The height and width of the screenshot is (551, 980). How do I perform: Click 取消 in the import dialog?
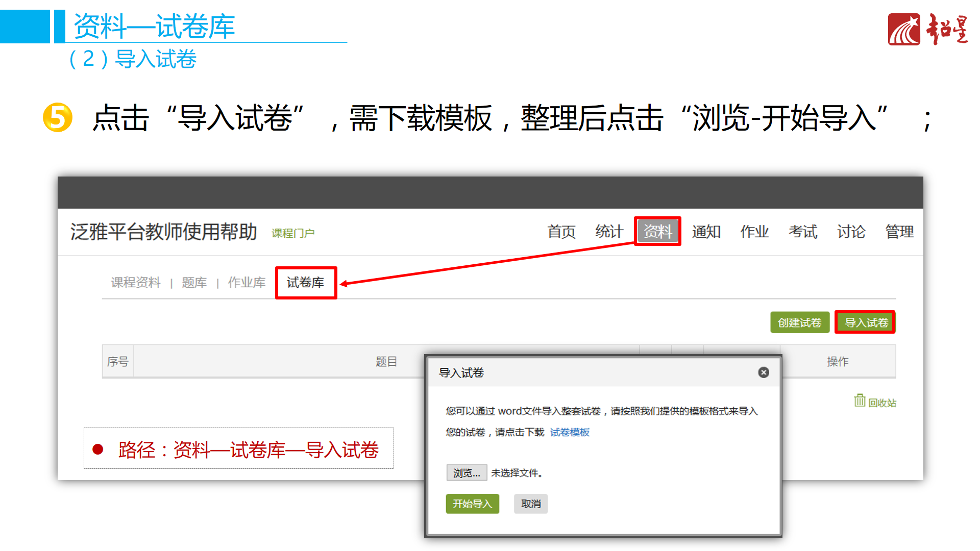531,504
